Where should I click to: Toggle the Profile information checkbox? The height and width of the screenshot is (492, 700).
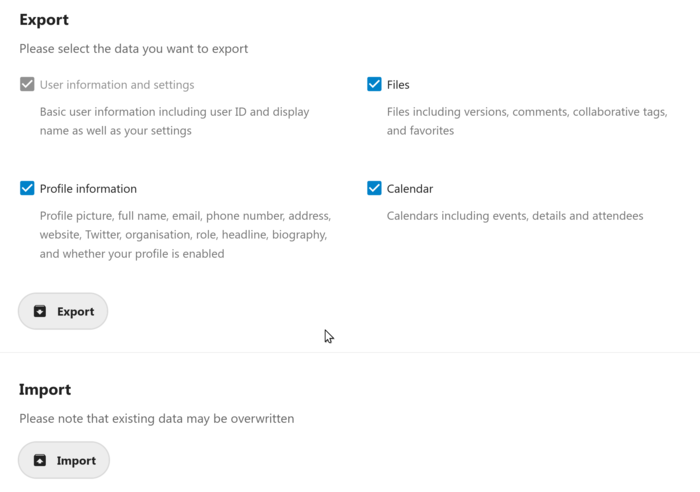pyautogui.click(x=27, y=188)
